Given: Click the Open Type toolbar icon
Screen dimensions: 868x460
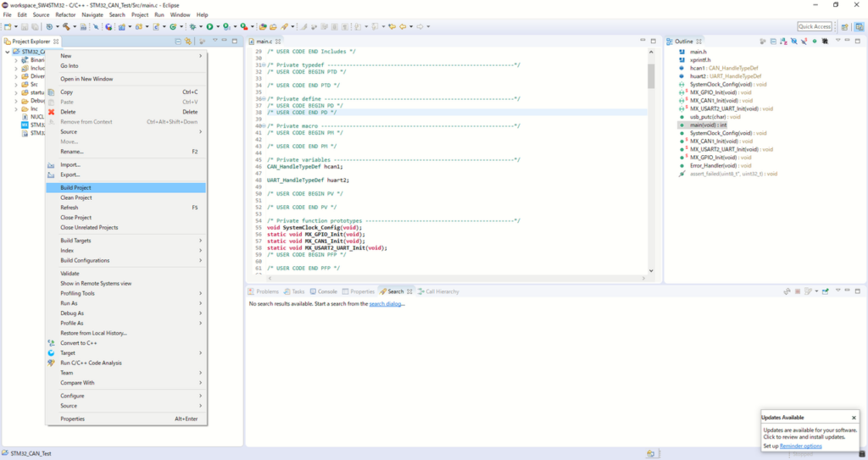Looking at the screenshot, I should pyautogui.click(x=263, y=26).
